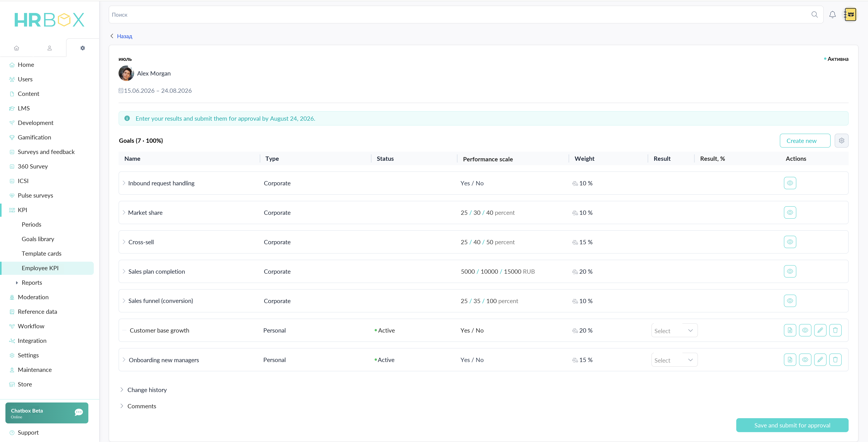View the Customer base growth goal
This screenshot has width=868, height=442.
(x=805, y=330)
